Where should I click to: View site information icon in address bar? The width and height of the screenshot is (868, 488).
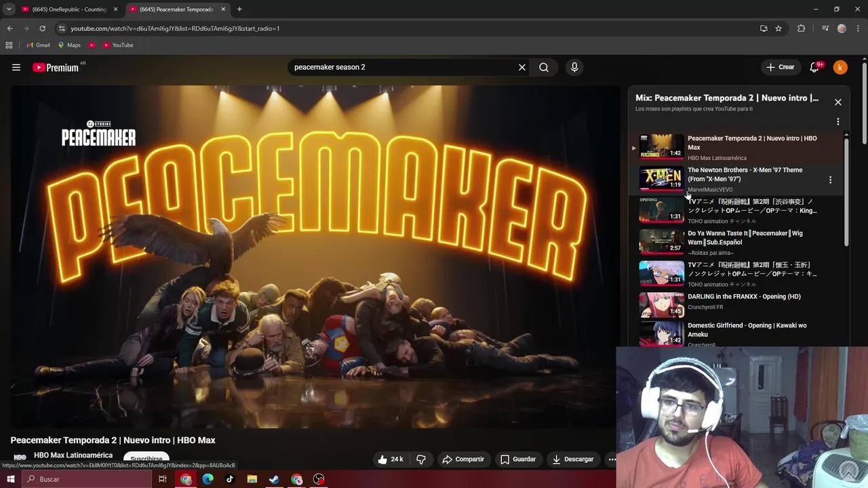click(x=62, y=28)
